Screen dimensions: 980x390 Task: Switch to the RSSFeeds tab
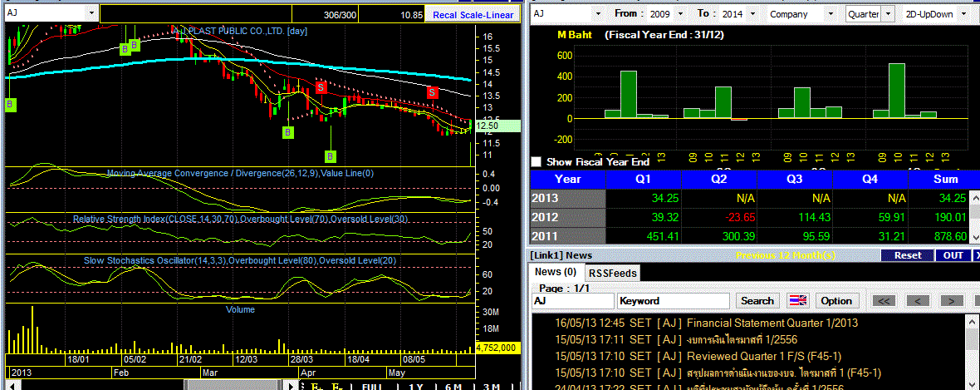click(612, 273)
